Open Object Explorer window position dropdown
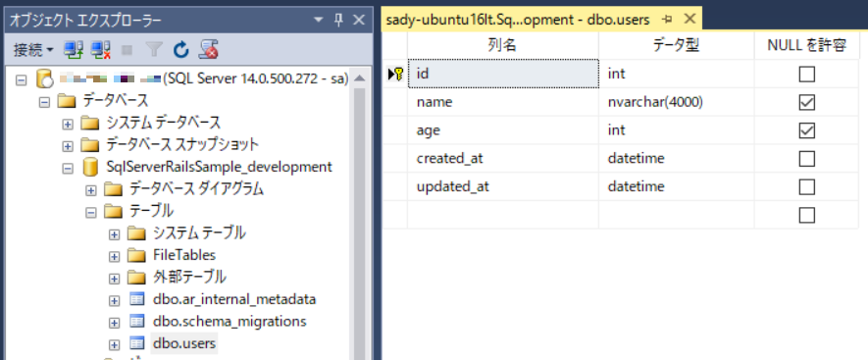This screenshot has width=868, height=360. [x=318, y=20]
